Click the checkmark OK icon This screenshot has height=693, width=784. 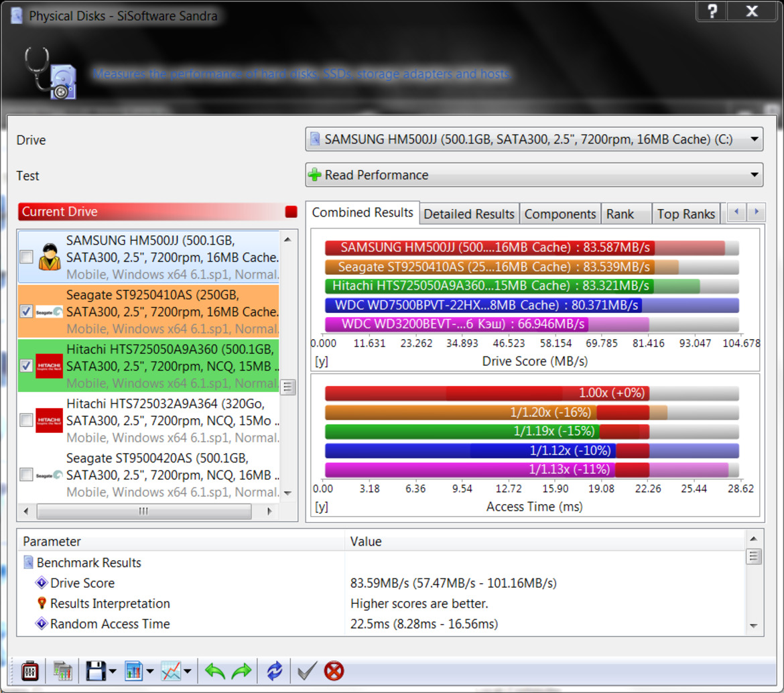click(x=306, y=671)
